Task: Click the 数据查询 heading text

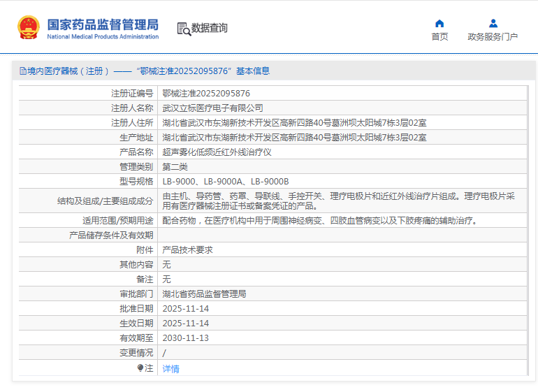Action: [x=210, y=29]
